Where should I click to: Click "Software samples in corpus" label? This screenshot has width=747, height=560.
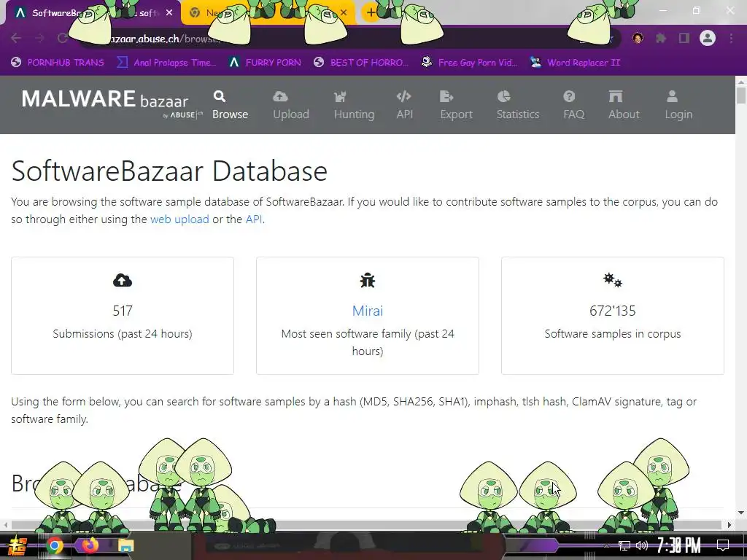[613, 334]
